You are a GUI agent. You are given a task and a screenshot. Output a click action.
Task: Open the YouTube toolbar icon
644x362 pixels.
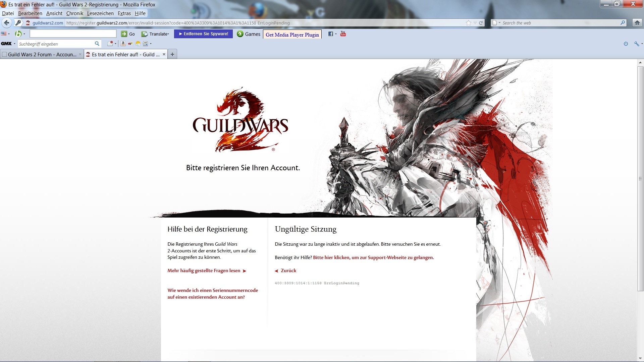[343, 34]
